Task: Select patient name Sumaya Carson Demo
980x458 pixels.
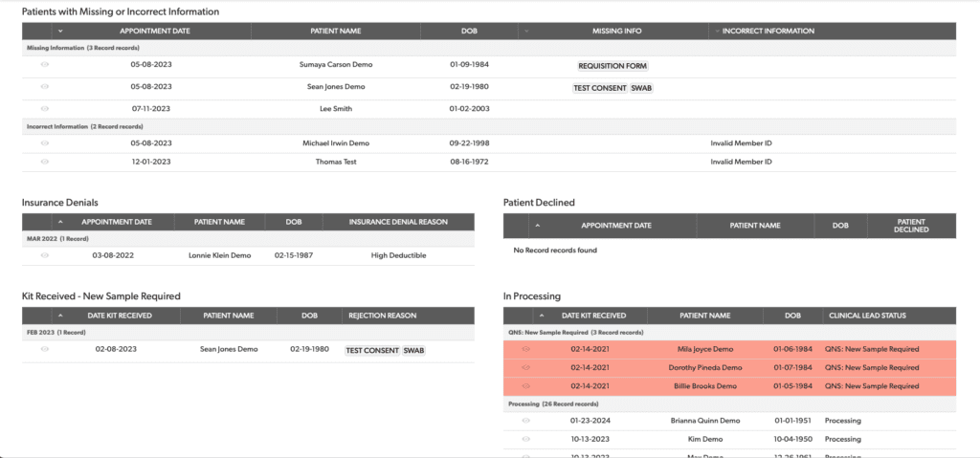Action: tap(336, 64)
